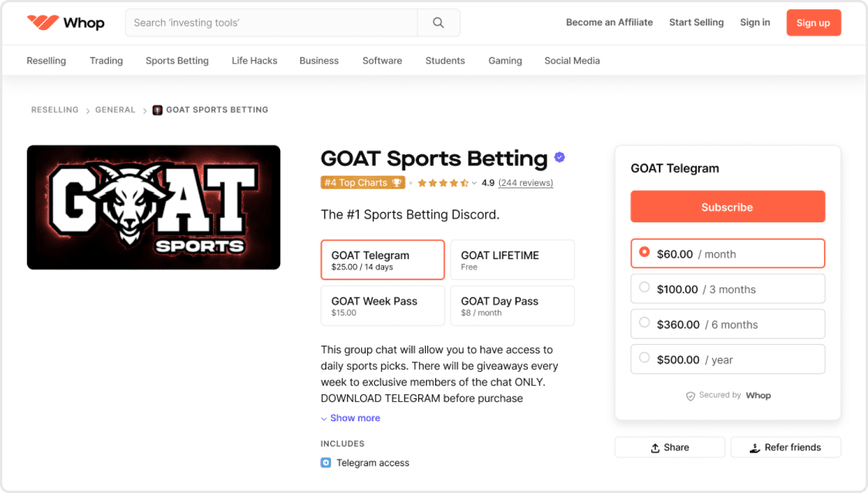Expand the description with Show more
The height and width of the screenshot is (493, 868).
point(351,418)
